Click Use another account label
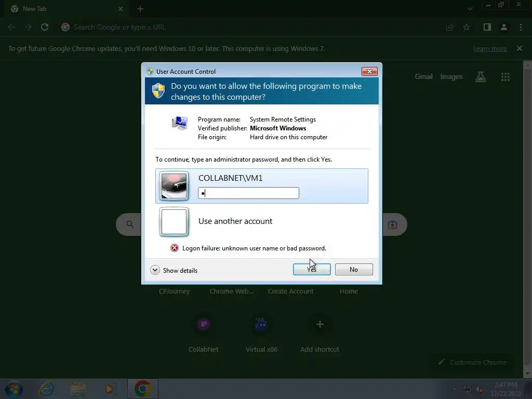 coord(235,221)
